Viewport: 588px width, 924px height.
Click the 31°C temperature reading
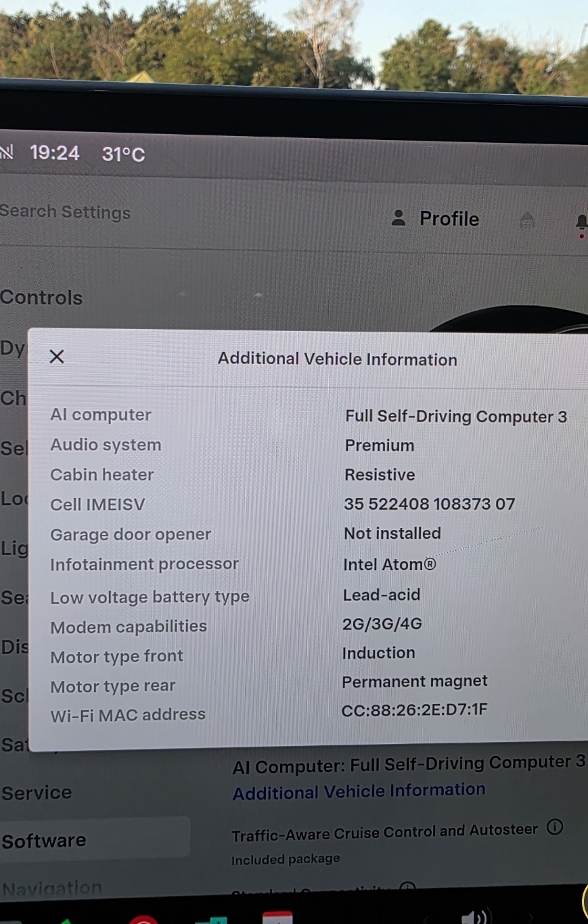pos(124,154)
